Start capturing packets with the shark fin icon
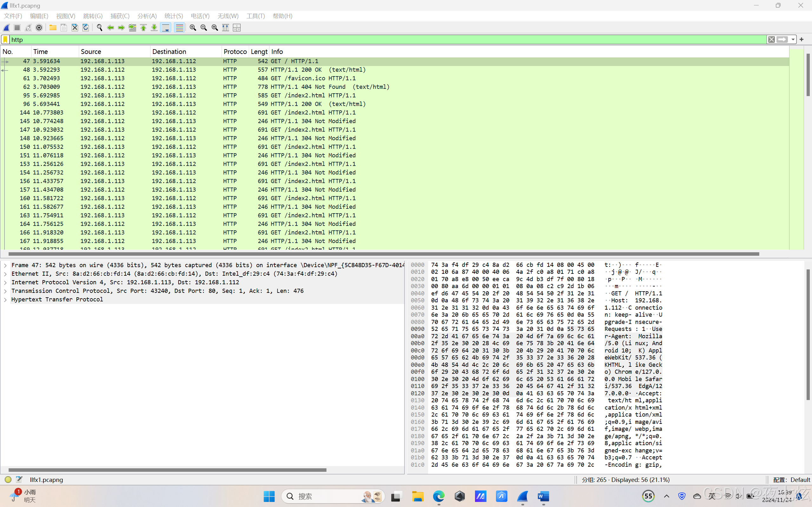This screenshot has width=812, height=507. pyautogui.click(x=7, y=28)
